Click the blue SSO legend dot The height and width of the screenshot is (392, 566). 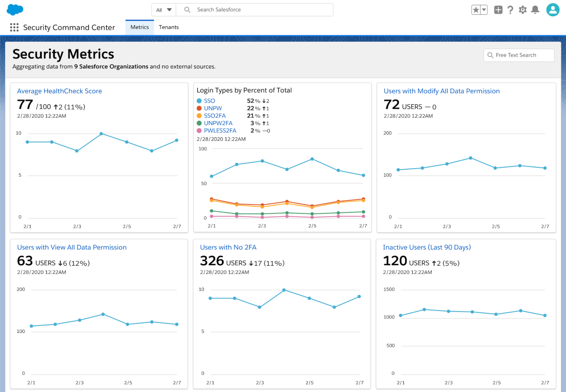pos(199,101)
